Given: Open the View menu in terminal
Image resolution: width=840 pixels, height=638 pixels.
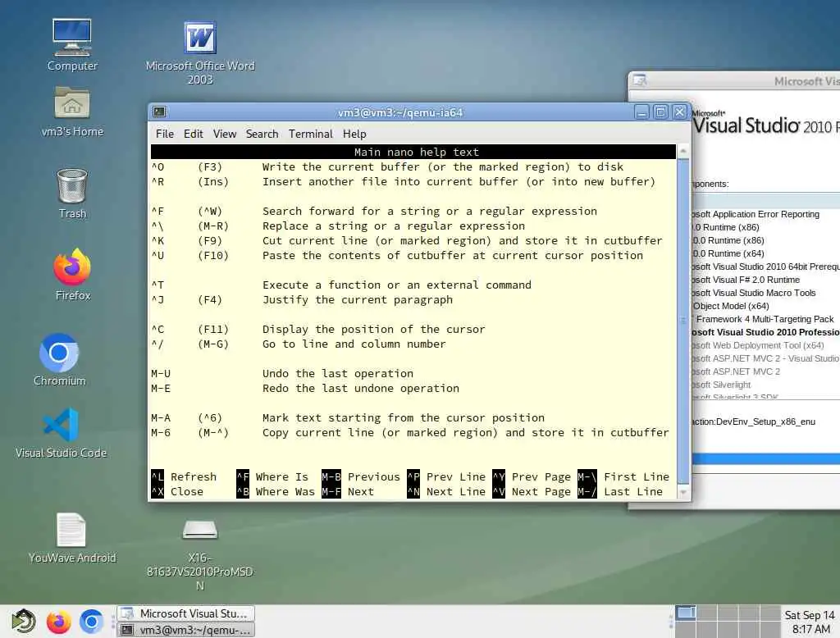Looking at the screenshot, I should click(x=225, y=134).
